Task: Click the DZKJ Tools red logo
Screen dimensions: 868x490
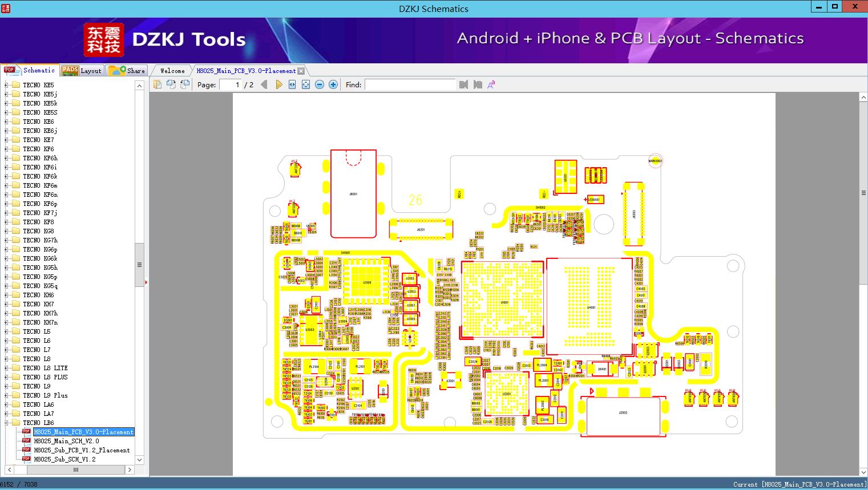Action: pyautogui.click(x=104, y=40)
